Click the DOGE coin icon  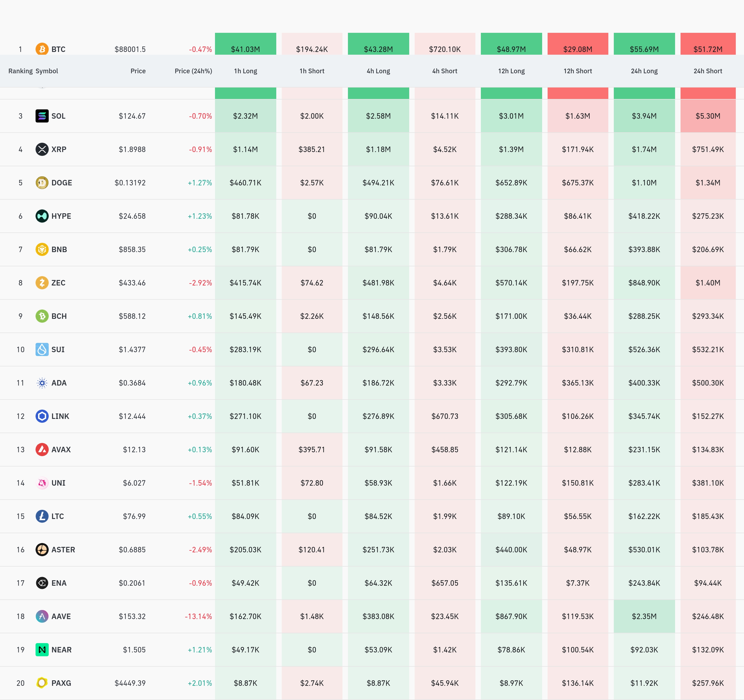pyautogui.click(x=42, y=183)
